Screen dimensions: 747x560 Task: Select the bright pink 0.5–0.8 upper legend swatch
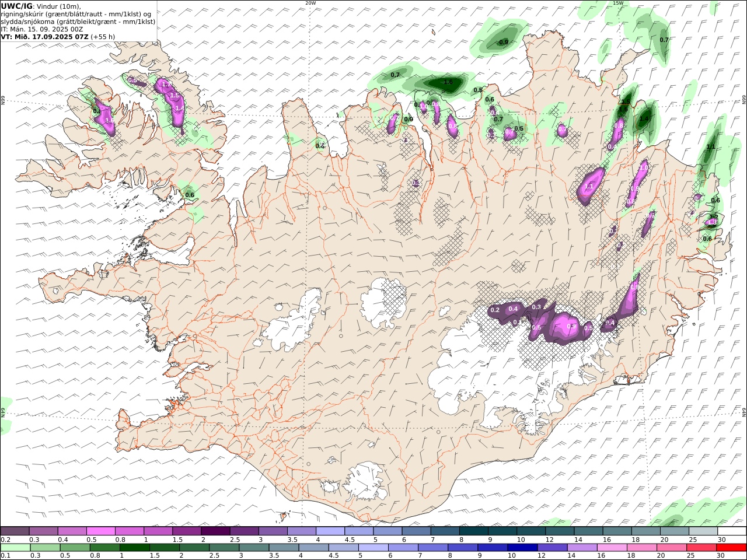(x=100, y=531)
